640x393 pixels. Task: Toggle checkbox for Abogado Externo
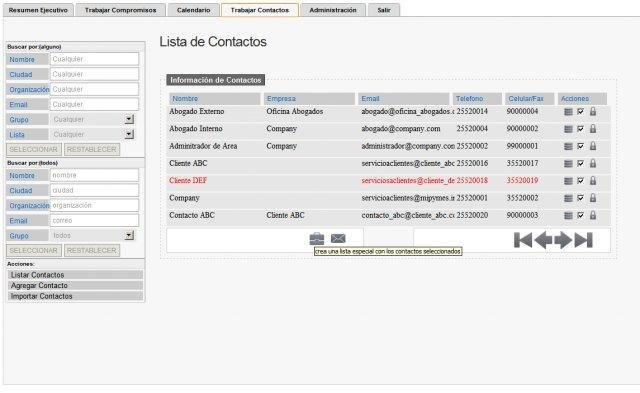pyautogui.click(x=580, y=111)
